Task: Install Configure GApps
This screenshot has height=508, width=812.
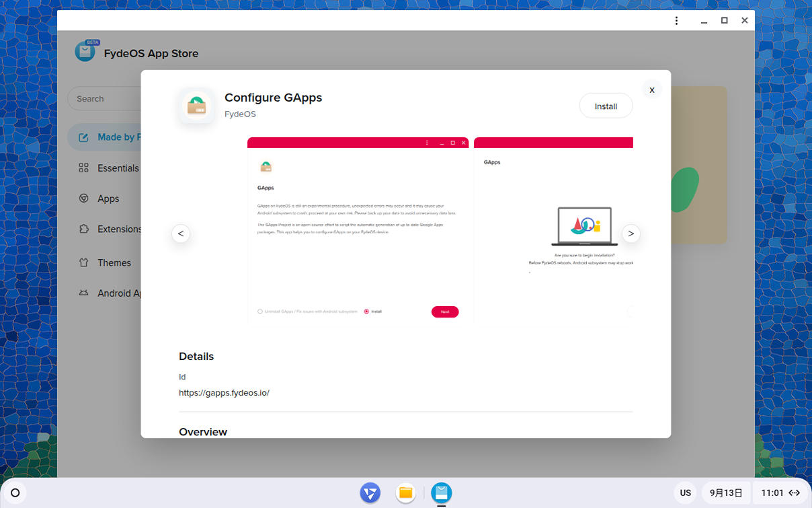Action: 606,106
